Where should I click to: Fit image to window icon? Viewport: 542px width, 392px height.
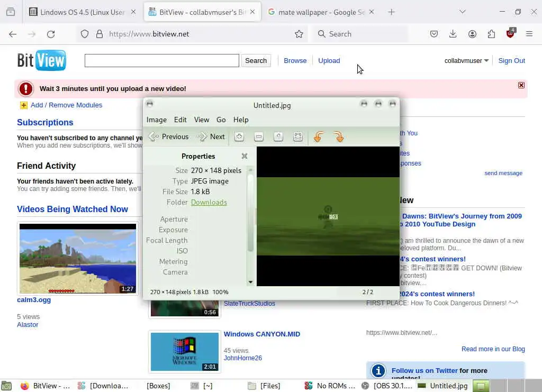297,137
